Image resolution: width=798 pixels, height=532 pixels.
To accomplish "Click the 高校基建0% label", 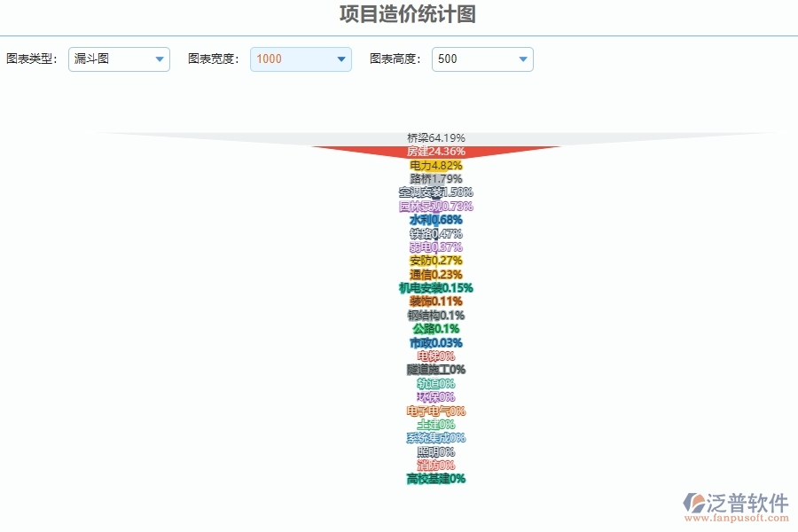I will 434,479.
